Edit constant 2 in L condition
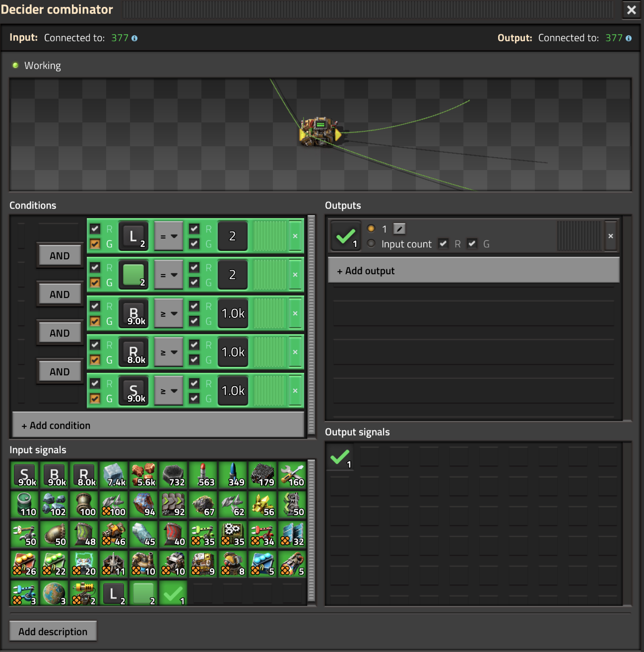644x652 pixels. pyautogui.click(x=233, y=236)
